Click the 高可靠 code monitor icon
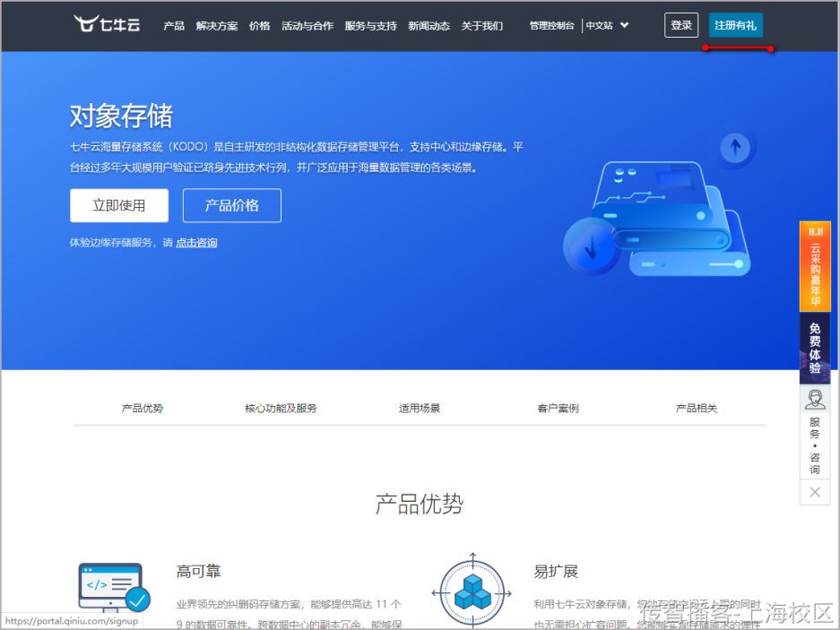The width and height of the screenshot is (840, 630). (x=114, y=588)
